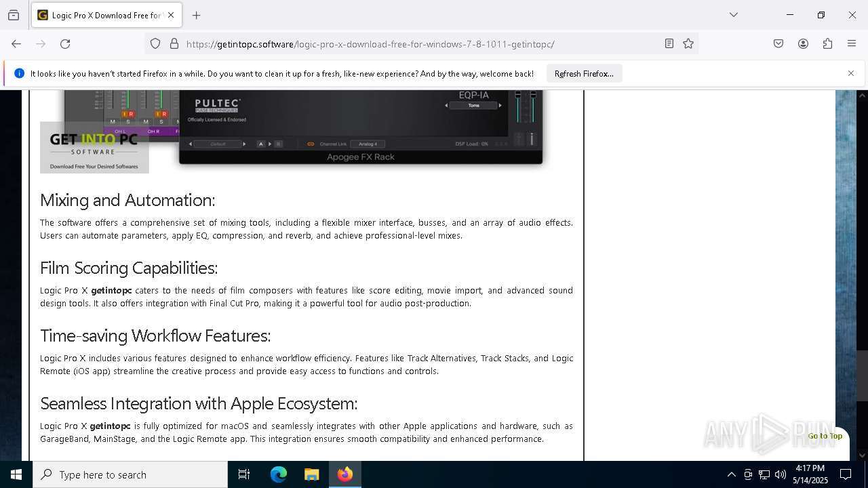Open the Windows Start menu
This screenshot has width=868, height=488.
tap(16, 474)
